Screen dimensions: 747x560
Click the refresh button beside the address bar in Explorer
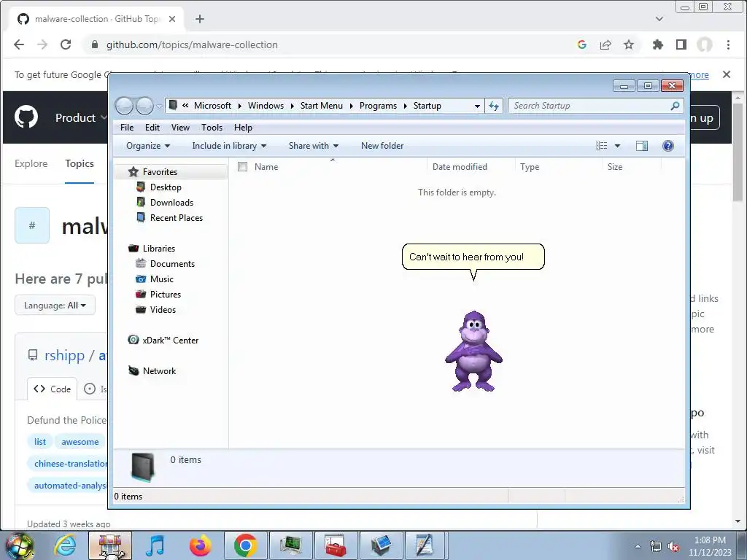click(494, 106)
